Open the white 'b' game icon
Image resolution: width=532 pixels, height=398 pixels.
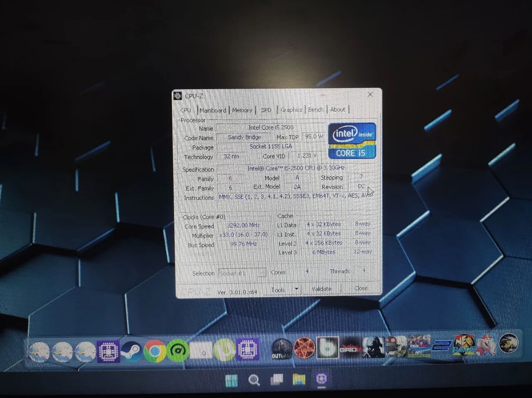(328, 348)
